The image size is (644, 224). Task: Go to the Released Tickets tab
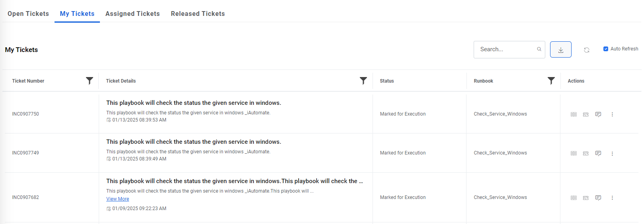point(198,14)
